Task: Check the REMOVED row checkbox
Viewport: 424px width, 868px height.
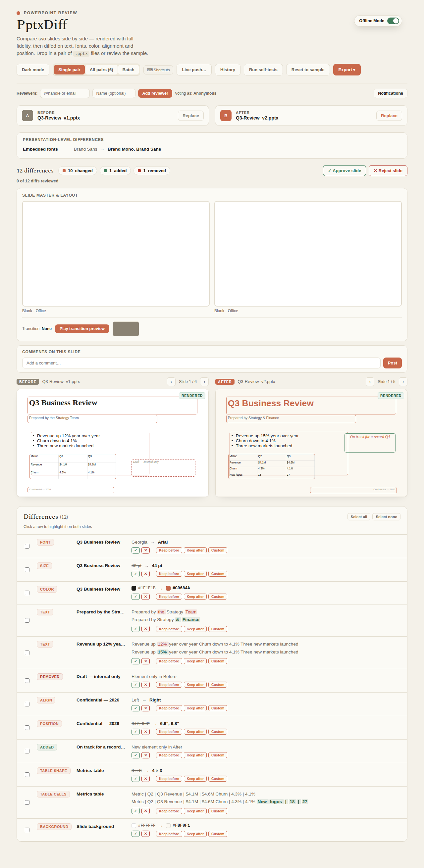Action: [27, 681]
